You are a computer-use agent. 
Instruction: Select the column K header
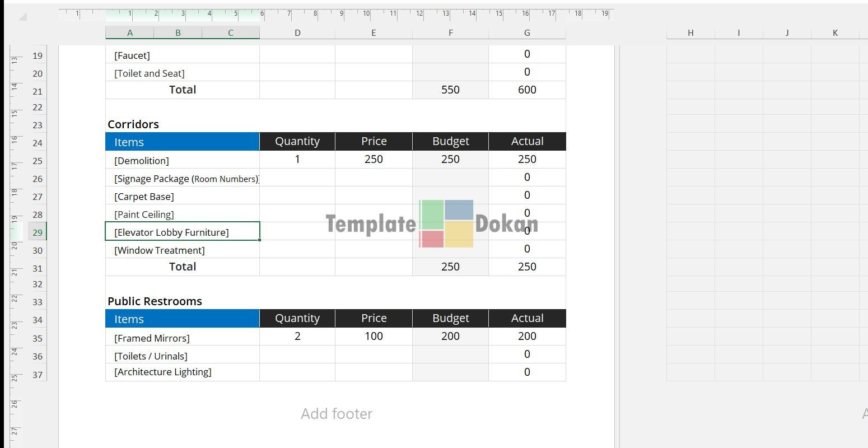pos(835,33)
